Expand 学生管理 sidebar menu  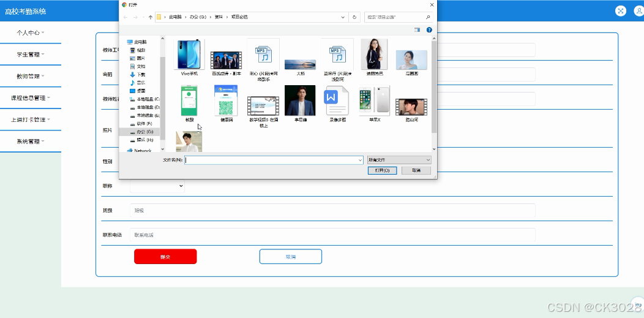(31, 55)
